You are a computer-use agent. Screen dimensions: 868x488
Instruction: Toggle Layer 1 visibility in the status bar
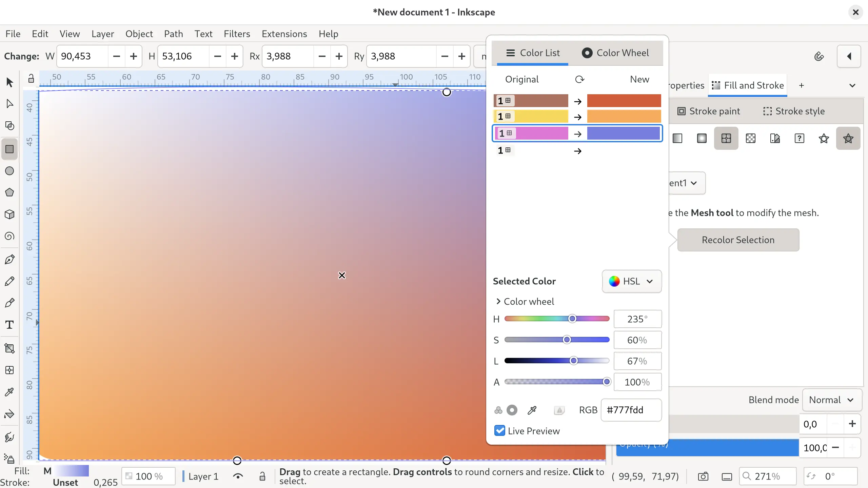238,476
